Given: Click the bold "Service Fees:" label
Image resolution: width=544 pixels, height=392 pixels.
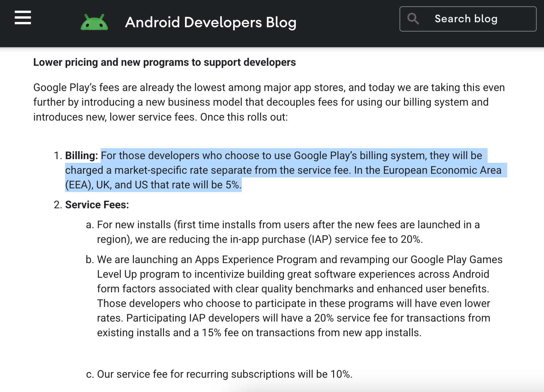Looking at the screenshot, I should point(97,205).
